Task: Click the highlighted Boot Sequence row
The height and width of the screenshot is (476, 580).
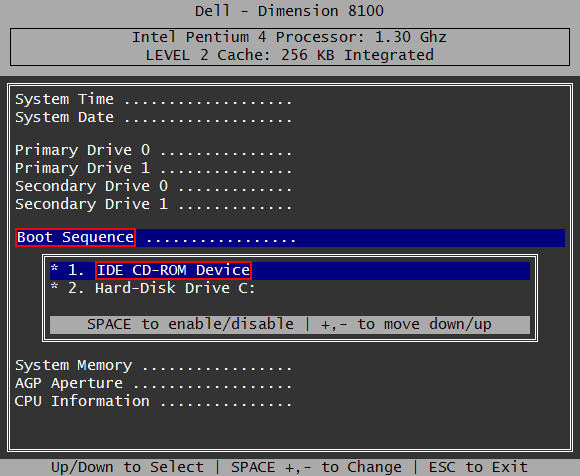Action: pos(290,238)
